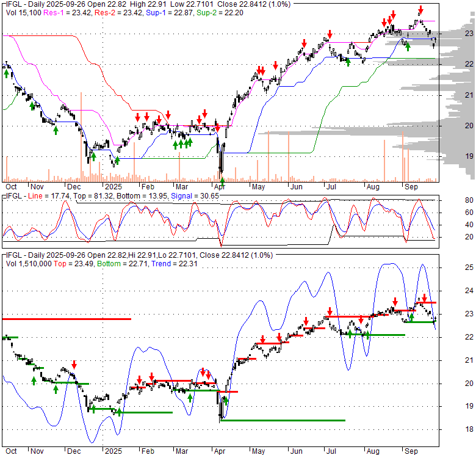
Task: Click the 'Trend = 22.31' value in bottom chart
Action: 175,264
